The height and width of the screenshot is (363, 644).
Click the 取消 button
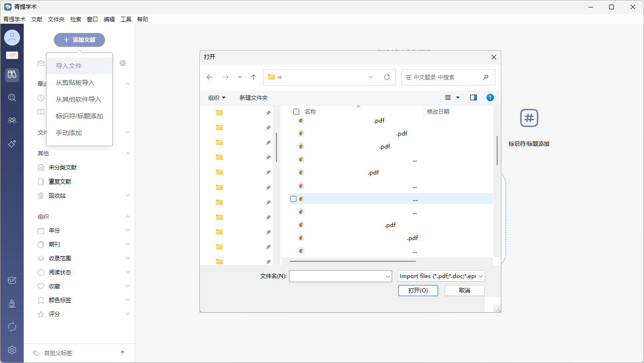pos(465,291)
